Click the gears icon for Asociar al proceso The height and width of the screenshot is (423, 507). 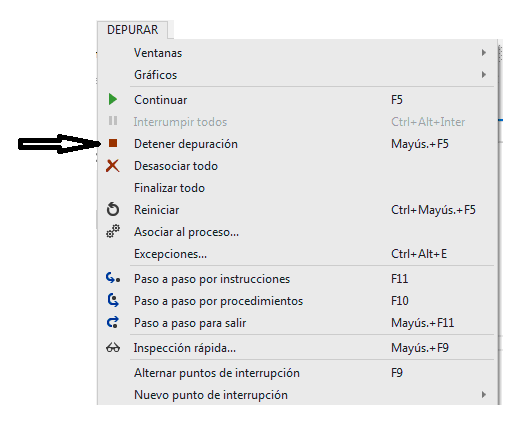pyautogui.click(x=113, y=231)
